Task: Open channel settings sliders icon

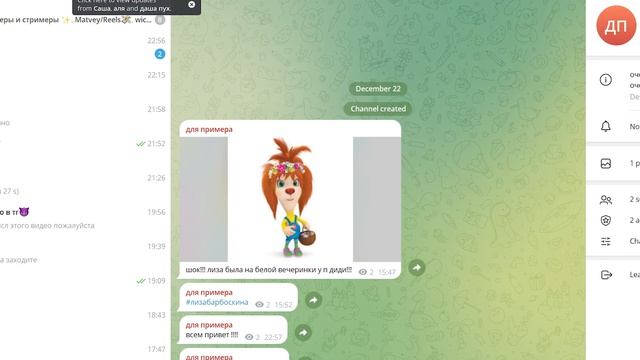Action: tap(606, 241)
